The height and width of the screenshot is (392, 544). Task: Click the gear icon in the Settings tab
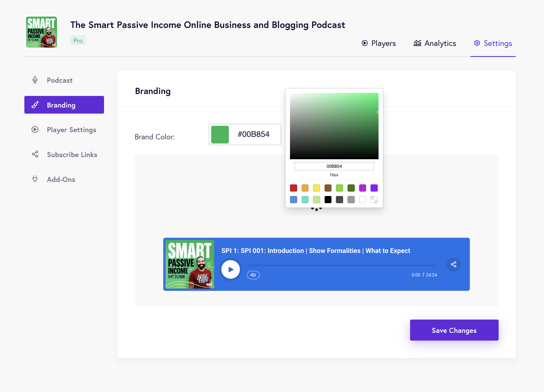(477, 43)
